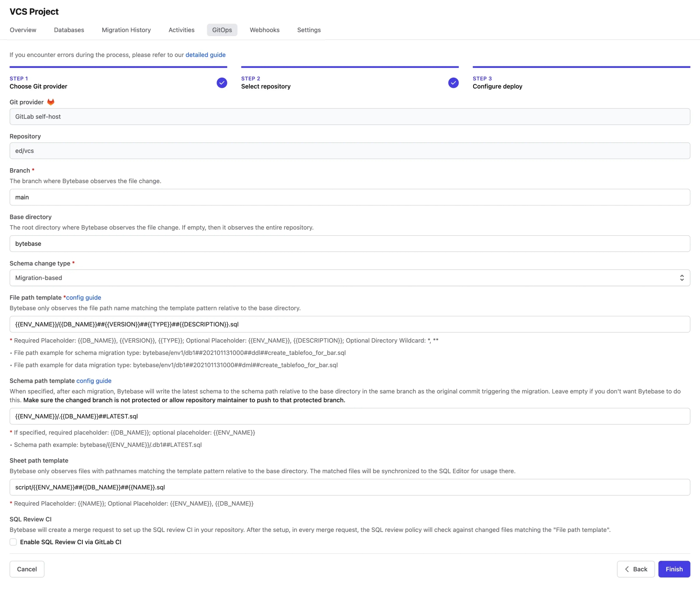Screen dimensions: 700x595
Task: Switch to the Databases tab
Action: point(69,30)
